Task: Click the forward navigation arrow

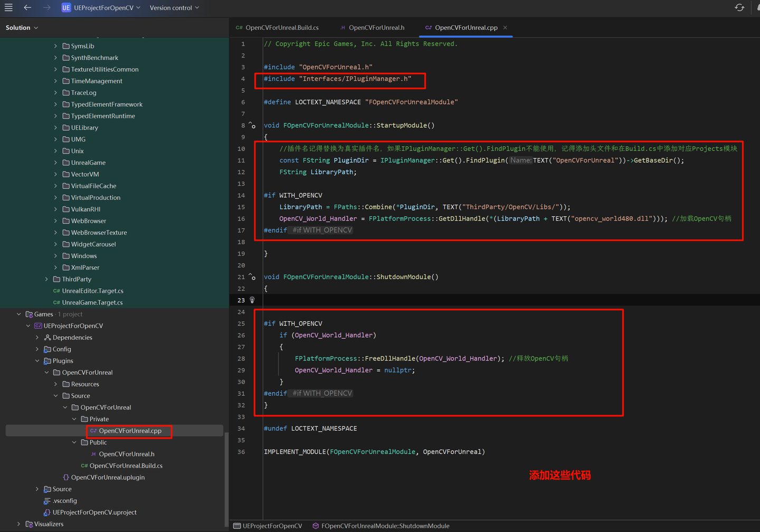Action: [47, 7]
